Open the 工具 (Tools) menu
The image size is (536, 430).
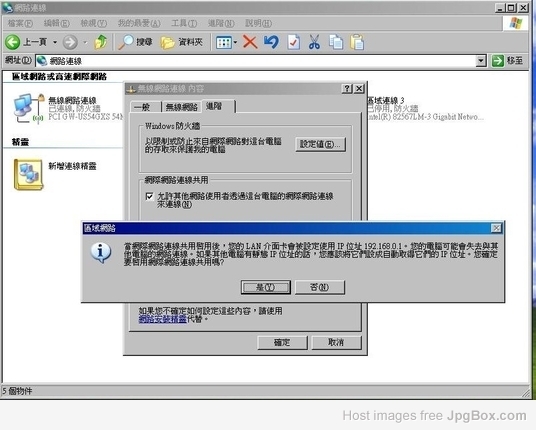point(184,23)
